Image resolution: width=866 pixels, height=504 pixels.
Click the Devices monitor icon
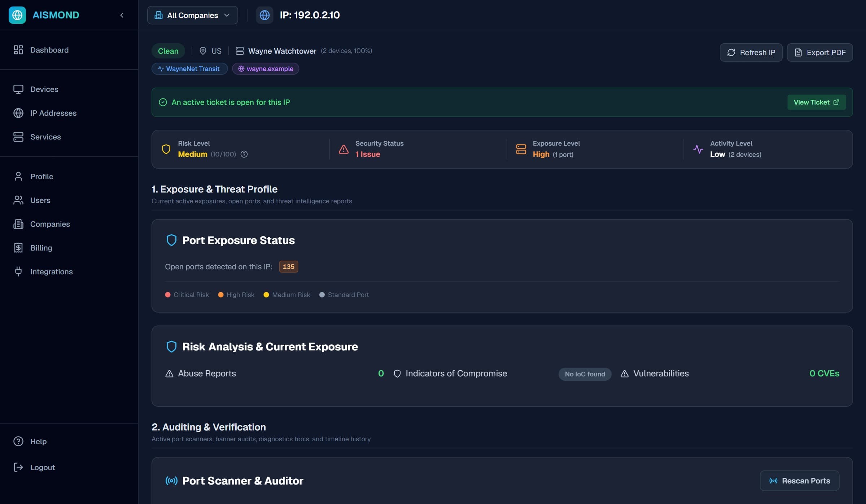click(x=18, y=89)
